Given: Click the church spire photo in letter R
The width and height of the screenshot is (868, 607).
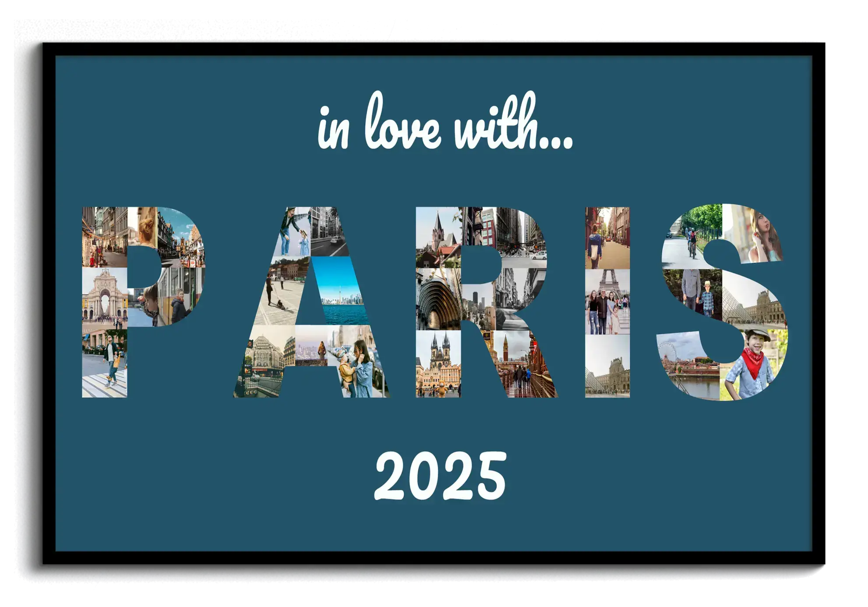Looking at the screenshot, I should [x=438, y=237].
